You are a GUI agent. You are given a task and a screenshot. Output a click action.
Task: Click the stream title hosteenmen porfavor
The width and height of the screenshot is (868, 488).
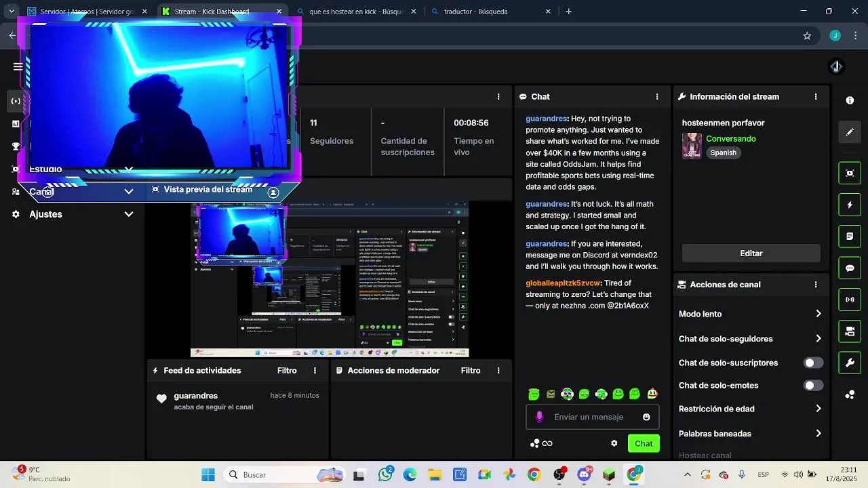coord(723,123)
